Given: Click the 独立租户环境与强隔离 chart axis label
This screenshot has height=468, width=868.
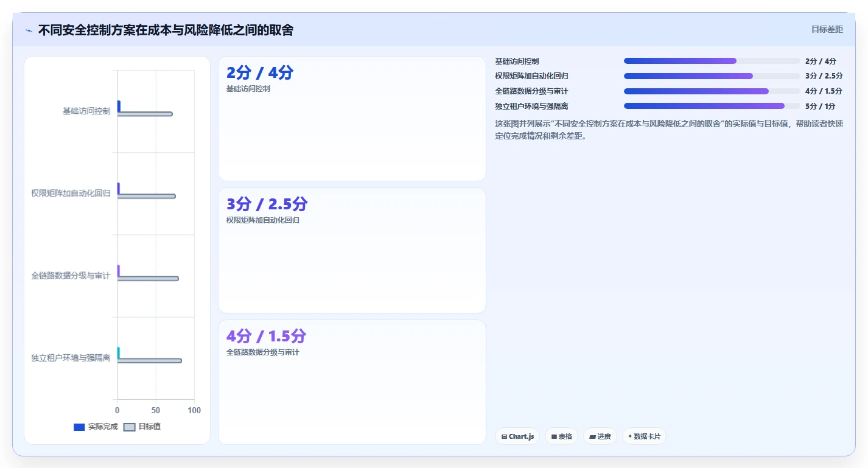Looking at the screenshot, I should [71, 358].
